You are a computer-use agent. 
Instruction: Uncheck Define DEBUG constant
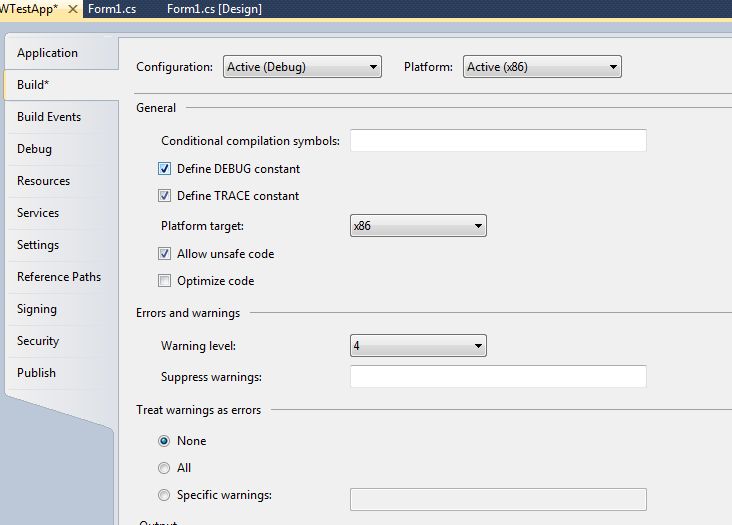pyautogui.click(x=164, y=168)
